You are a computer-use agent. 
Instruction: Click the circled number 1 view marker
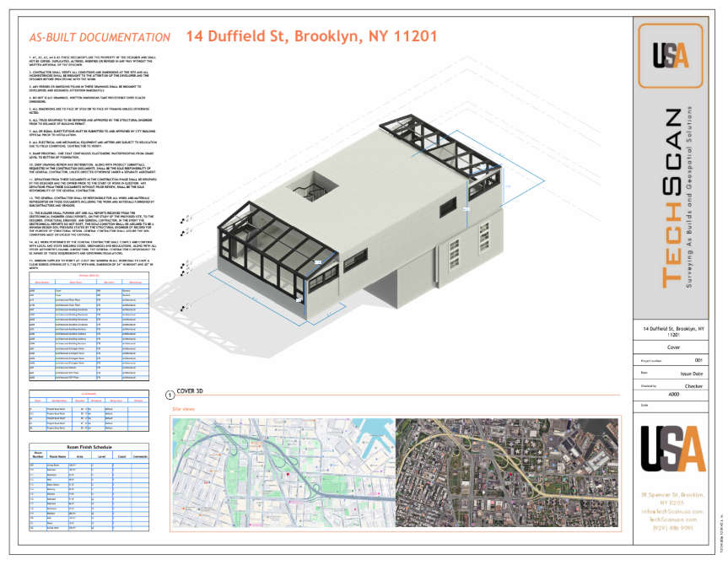(x=169, y=395)
